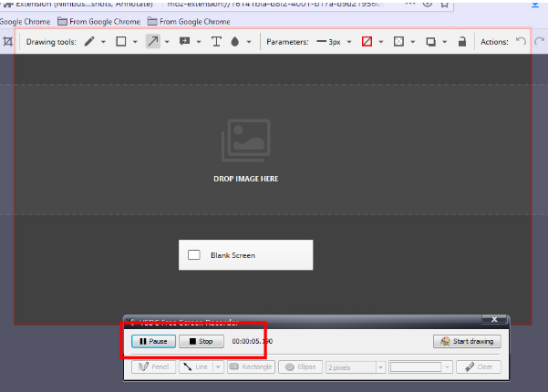The width and height of the screenshot is (548, 392).
Task: Choose the rectangle shape tool
Action: coord(120,41)
